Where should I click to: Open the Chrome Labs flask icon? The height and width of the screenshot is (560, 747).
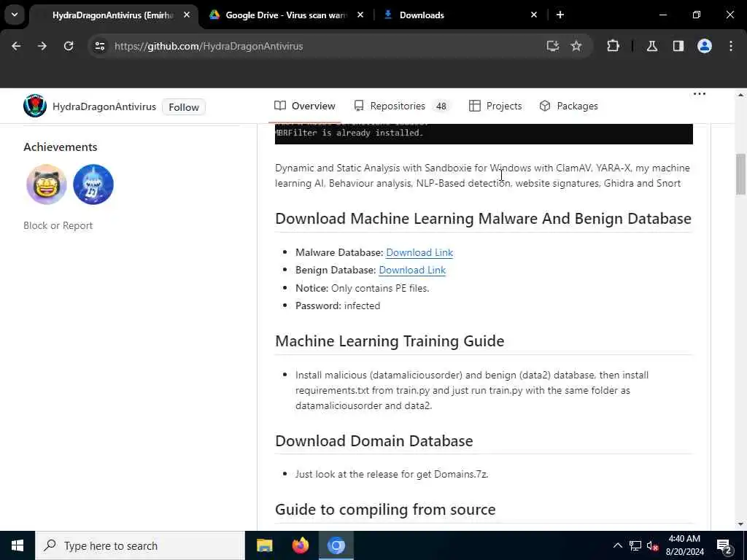(651, 46)
